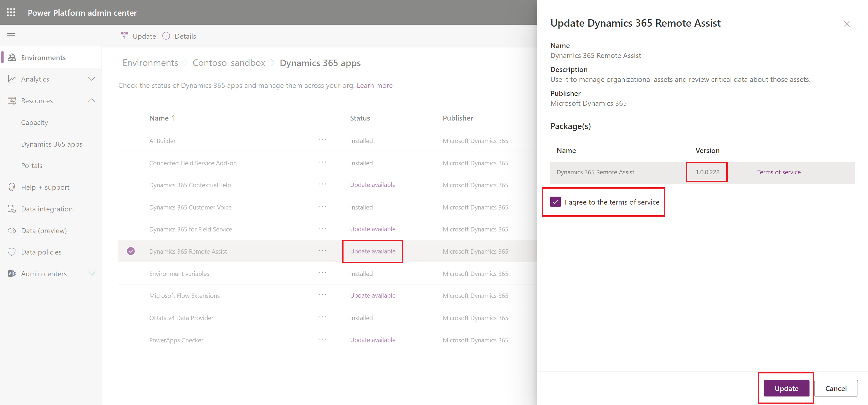Open Portals under Resources menu

(x=31, y=165)
